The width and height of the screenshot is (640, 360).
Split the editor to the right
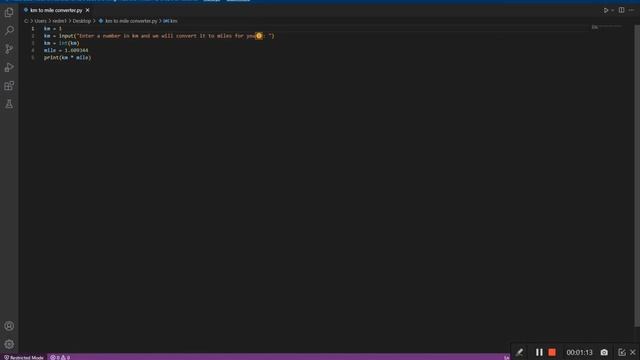pyautogui.click(x=621, y=10)
